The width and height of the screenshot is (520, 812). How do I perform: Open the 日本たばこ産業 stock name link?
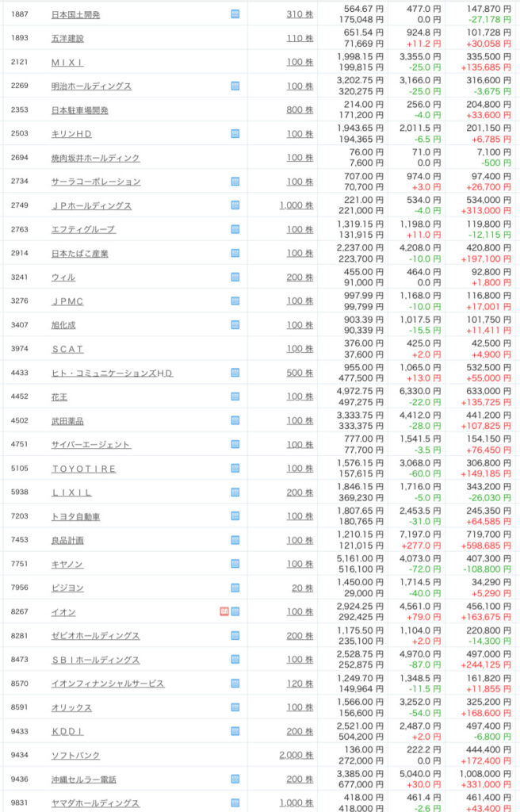tap(80, 254)
